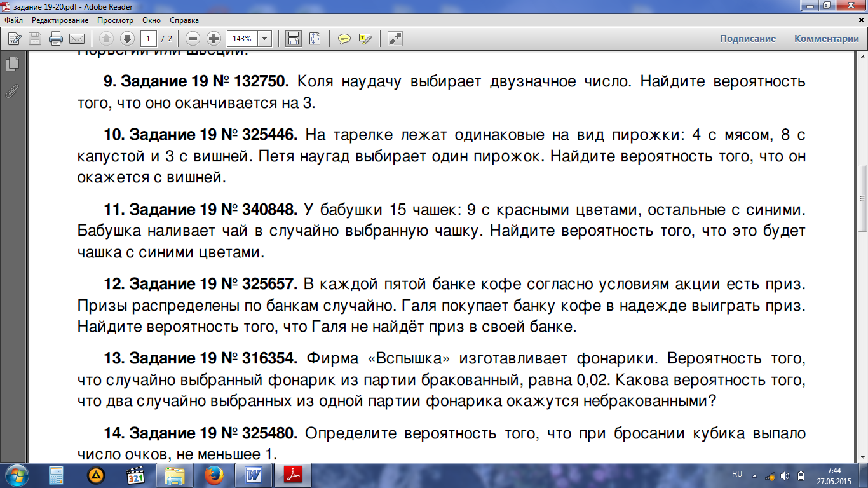Open the Комментарии pane
Viewport: 868px width, 488px height.
(827, 38)
